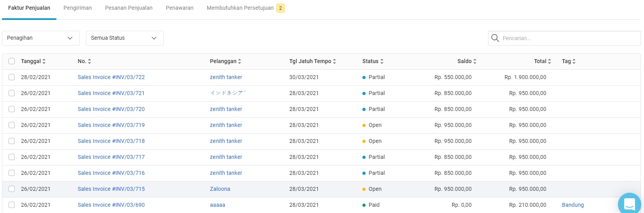
Task: Focus the Pencarian search field
Action: pos(568,38)
